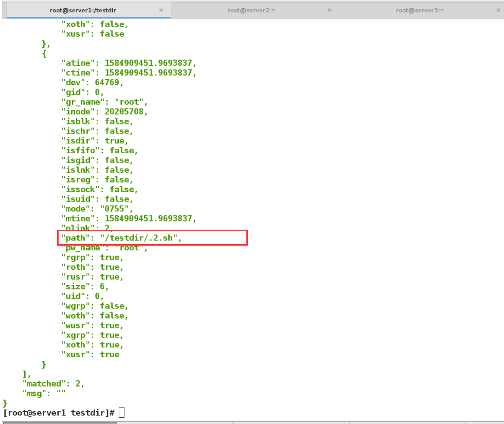Switch to the root@server2:~ tab
This screenshot has height=424, width=504.
(251, 10)
